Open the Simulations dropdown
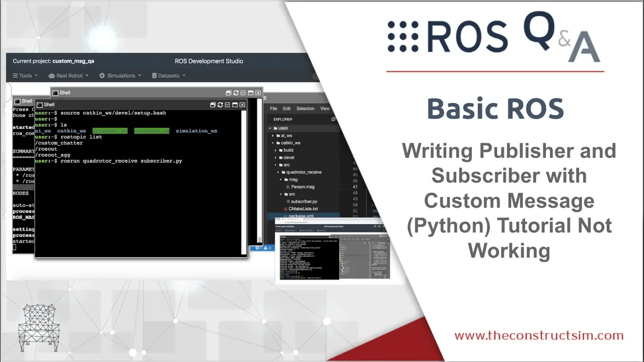This screenshot has width=644, height=362. coord(120,75)
